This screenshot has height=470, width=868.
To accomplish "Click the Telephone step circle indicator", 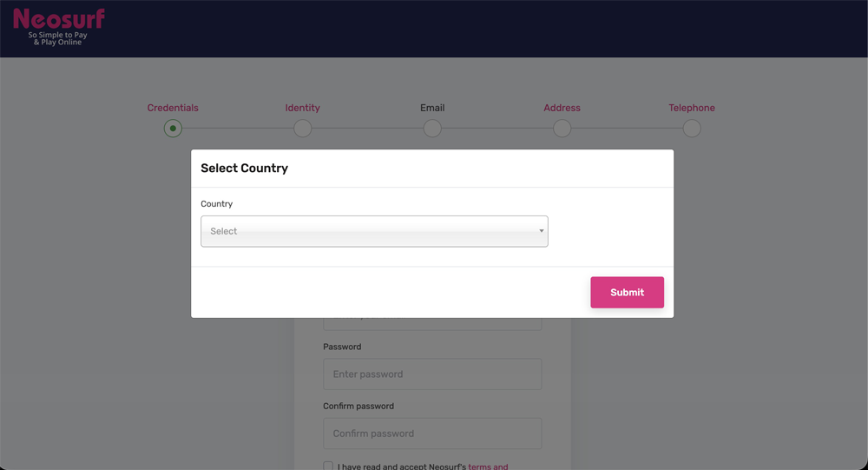I will tap(692, 129).
